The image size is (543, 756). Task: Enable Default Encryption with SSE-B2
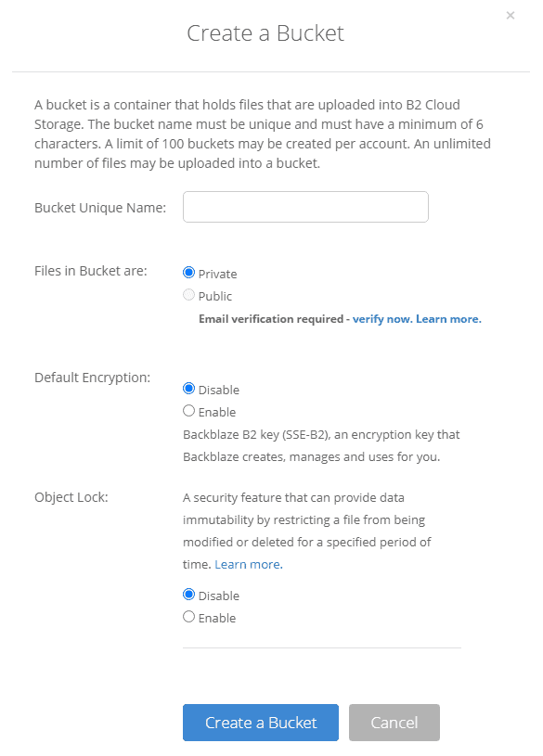tap(188, 410)
